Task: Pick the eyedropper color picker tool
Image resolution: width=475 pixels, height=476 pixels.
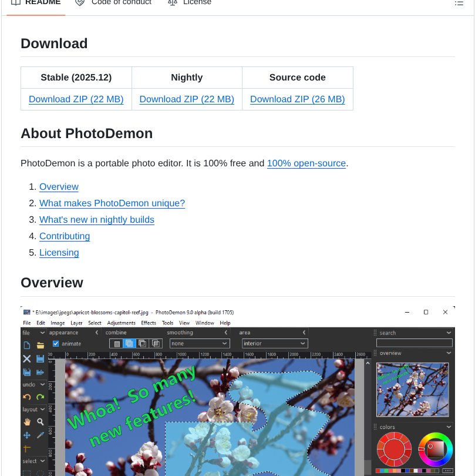Action: 41,435
